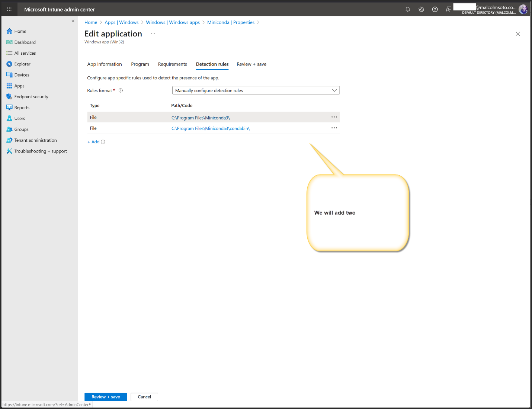The height and width of the screenshot is (409, 532).
Task: Select Users from the sidebar
Action: click(19, 118)
